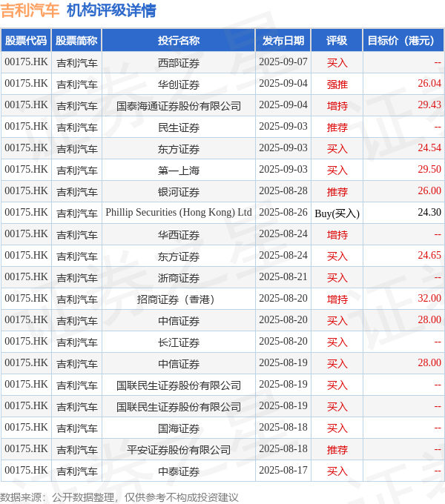Viewport: 445px width, 504px height.
Task: Select the 长江证券 cell
Action: pos(179,342)
